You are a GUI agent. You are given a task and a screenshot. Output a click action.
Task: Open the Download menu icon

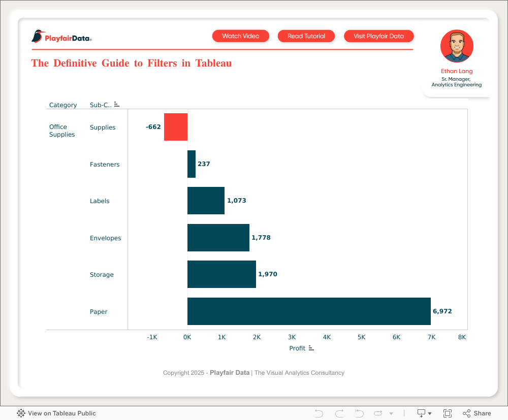(x=424, y=413)
